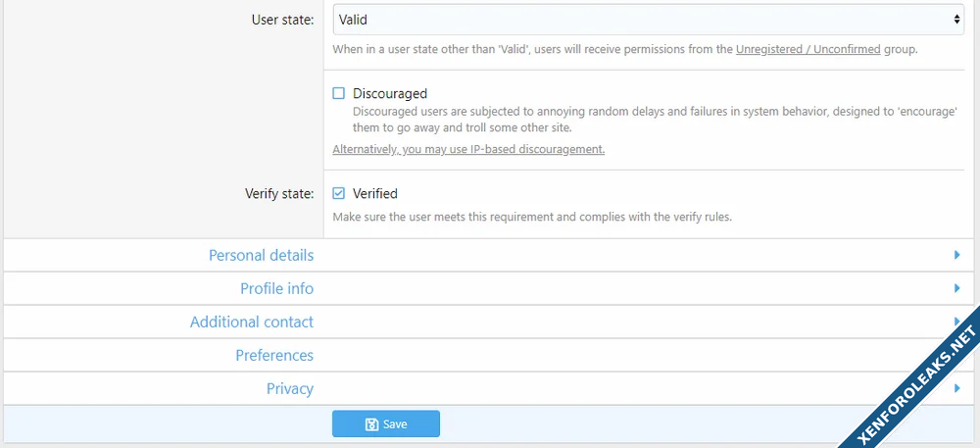Screen dimensions: 980x448
Task: Click the arrow icon on Additional contact row
Action: (956, 321)
